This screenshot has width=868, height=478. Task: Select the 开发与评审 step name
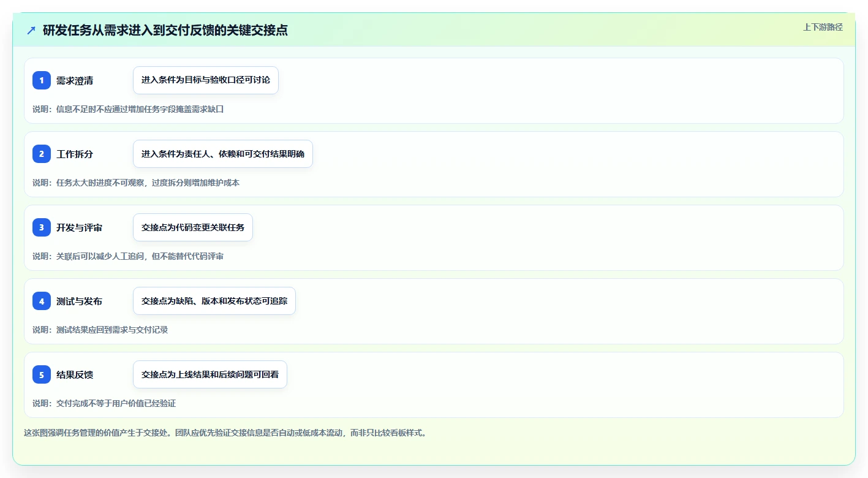point(79,227)
